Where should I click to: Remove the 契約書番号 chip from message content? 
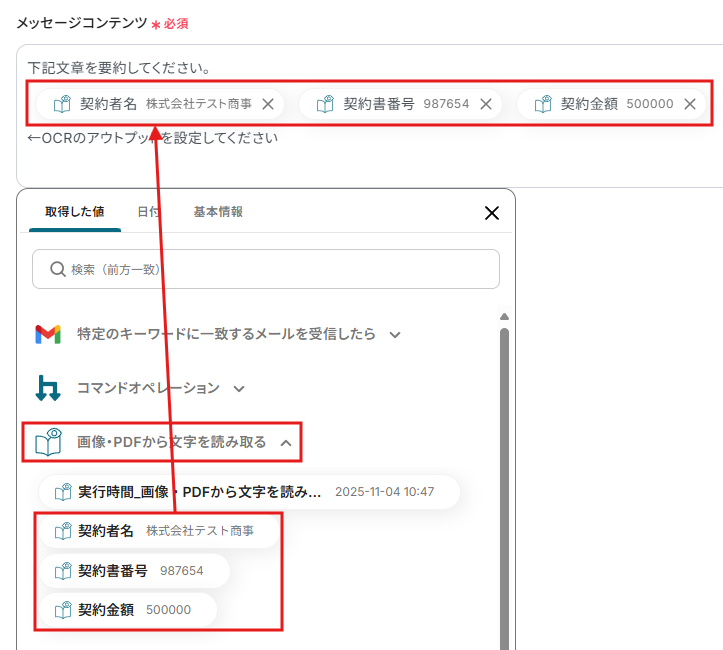tap(486, 104)
